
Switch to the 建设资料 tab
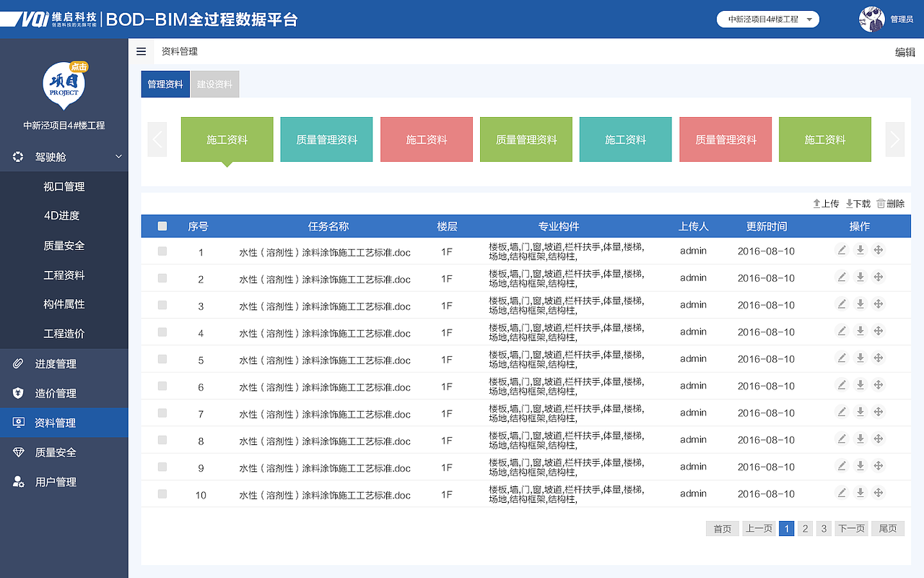click(214, 84)
